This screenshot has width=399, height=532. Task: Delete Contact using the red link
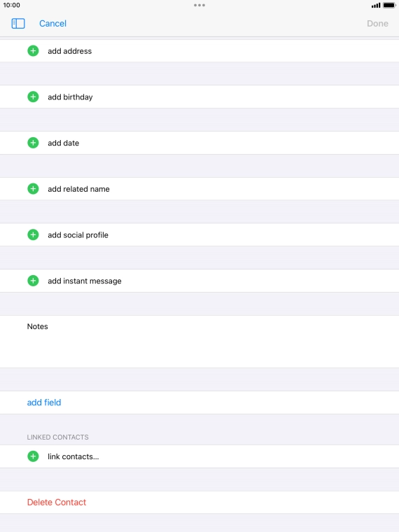57,502
